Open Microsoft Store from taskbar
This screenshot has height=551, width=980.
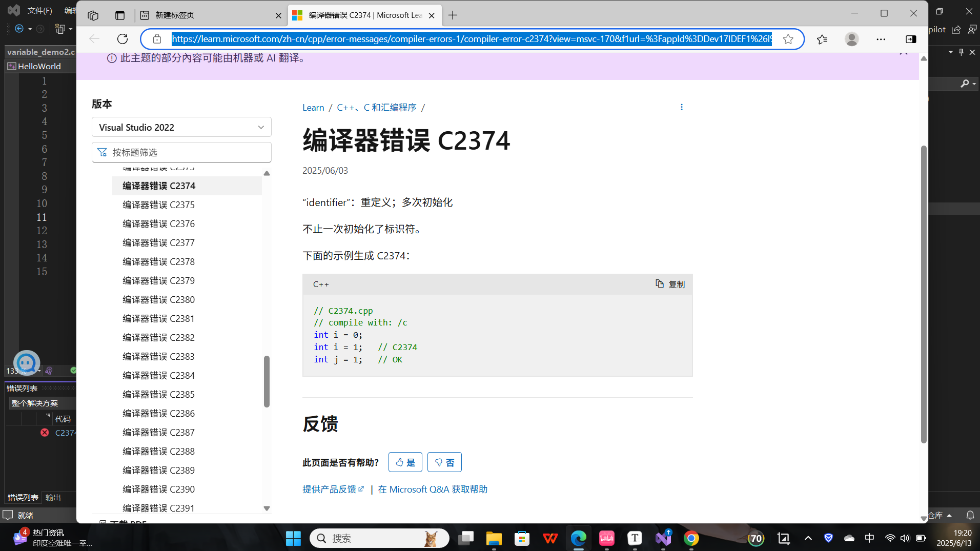[522, 538]
